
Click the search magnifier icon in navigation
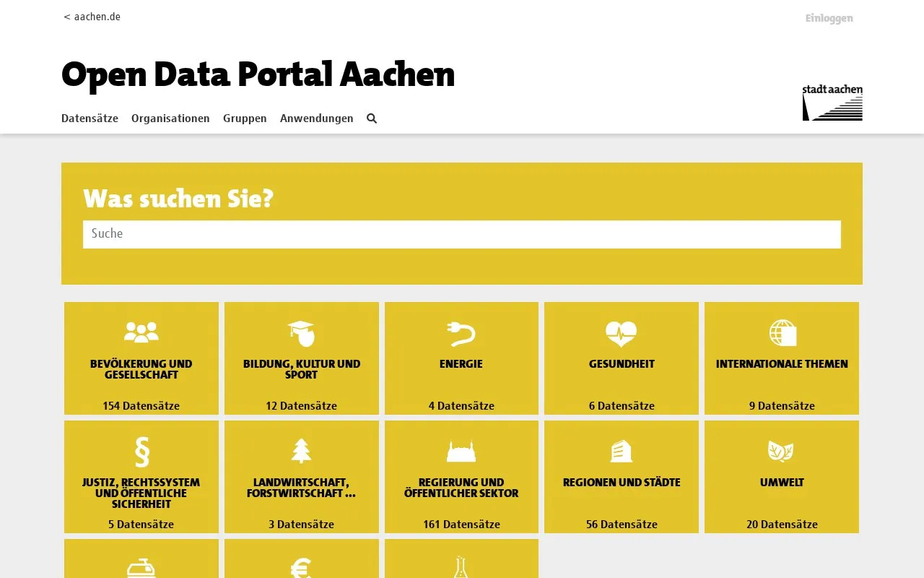(x=372, y=118)
